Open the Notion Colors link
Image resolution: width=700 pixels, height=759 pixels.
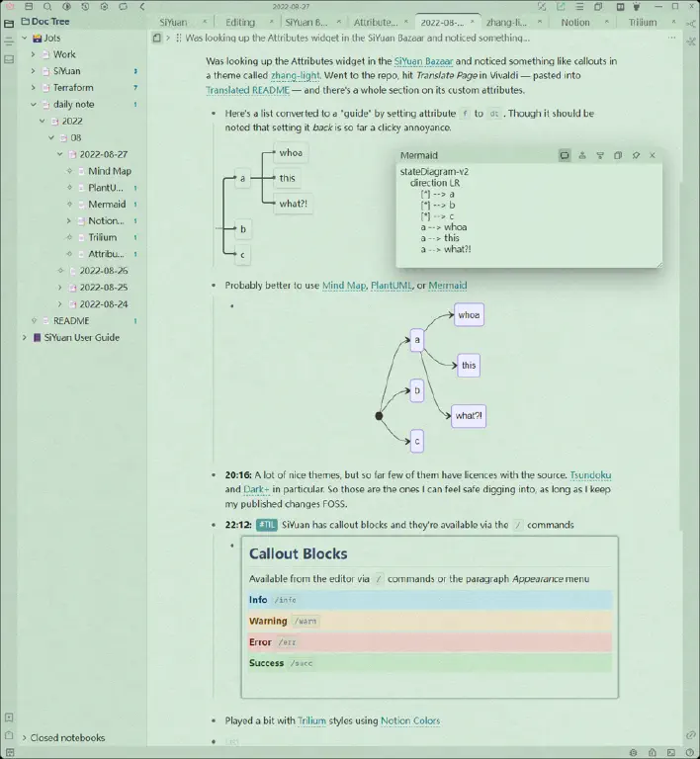(x=410, y=720)
